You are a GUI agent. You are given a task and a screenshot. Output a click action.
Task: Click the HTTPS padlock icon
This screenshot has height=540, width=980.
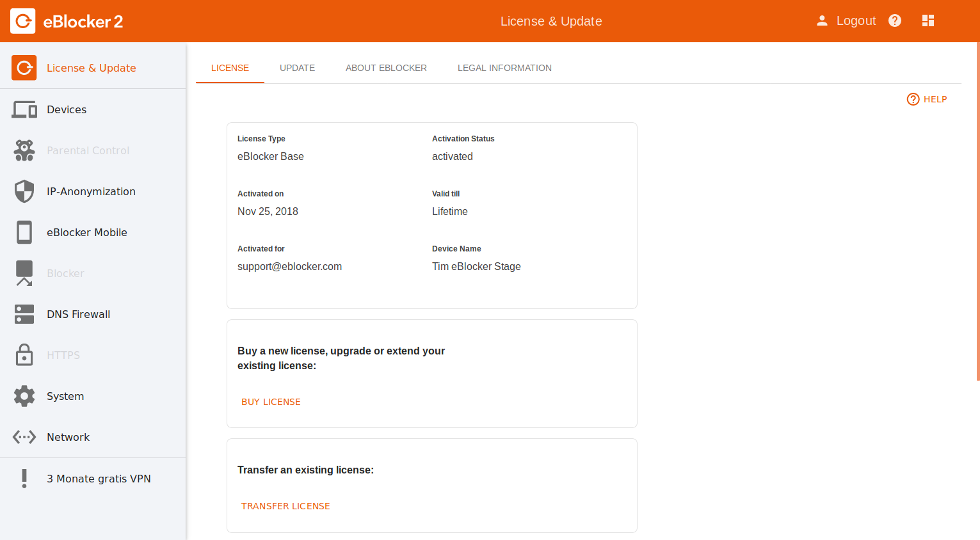coord(24,355)
